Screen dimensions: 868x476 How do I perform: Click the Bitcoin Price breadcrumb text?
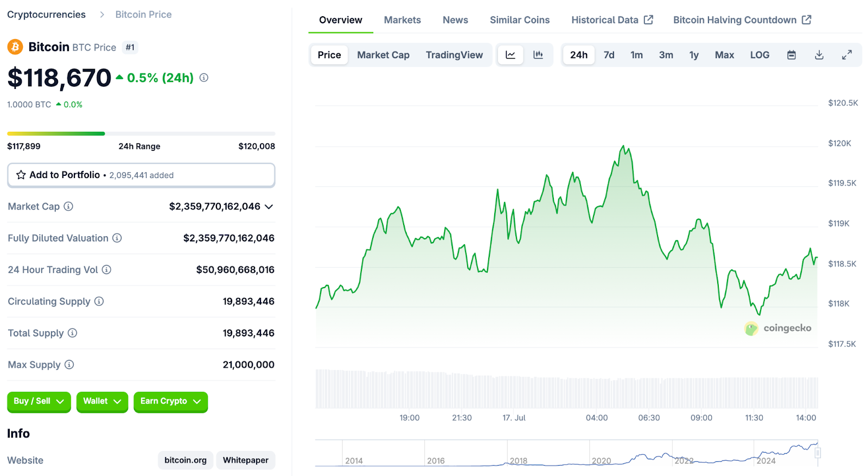click(143, 15)
